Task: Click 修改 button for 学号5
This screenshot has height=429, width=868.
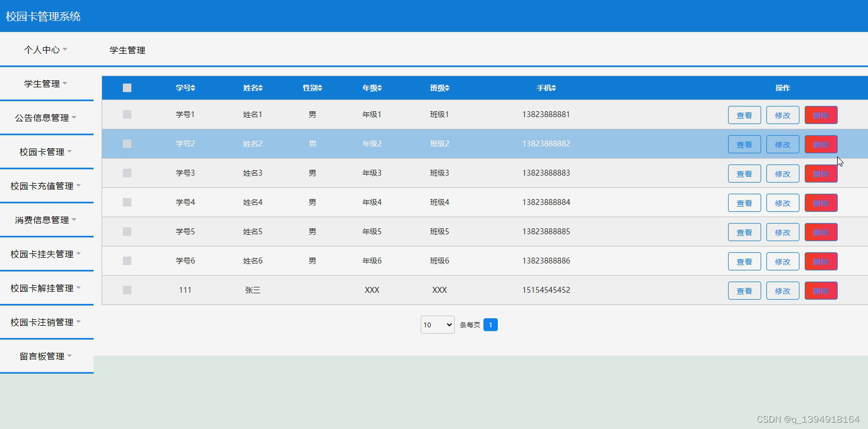Action: point(783,232)
